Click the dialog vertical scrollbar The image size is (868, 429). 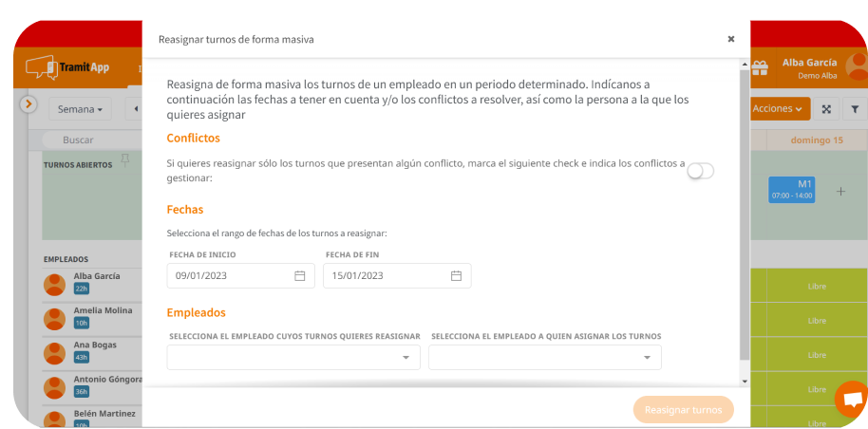point(744,218)
